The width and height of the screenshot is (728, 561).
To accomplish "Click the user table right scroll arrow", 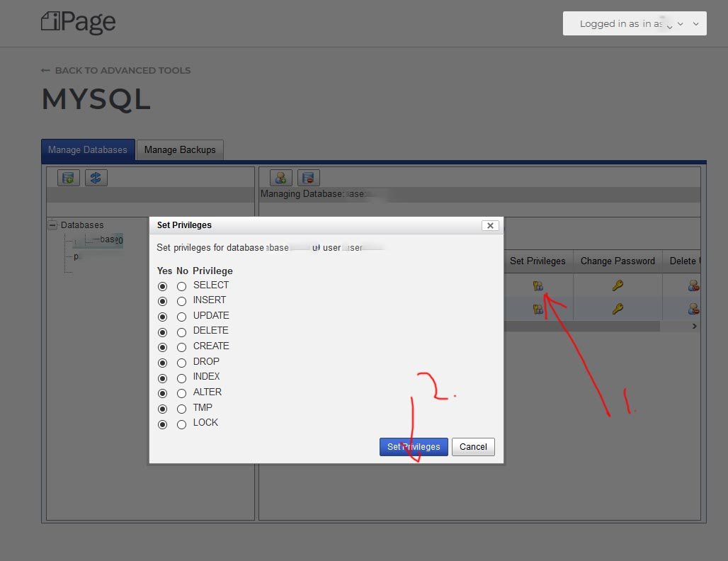I will point(694,326).
